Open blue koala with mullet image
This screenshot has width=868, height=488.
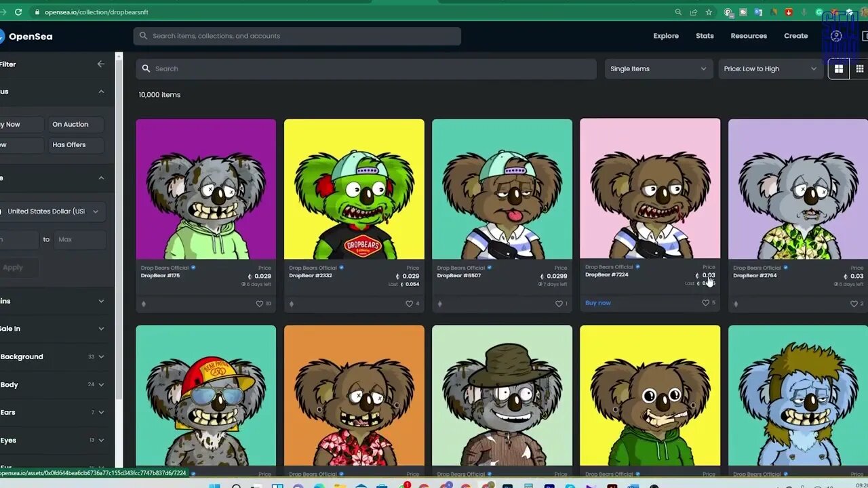point(798,395)
